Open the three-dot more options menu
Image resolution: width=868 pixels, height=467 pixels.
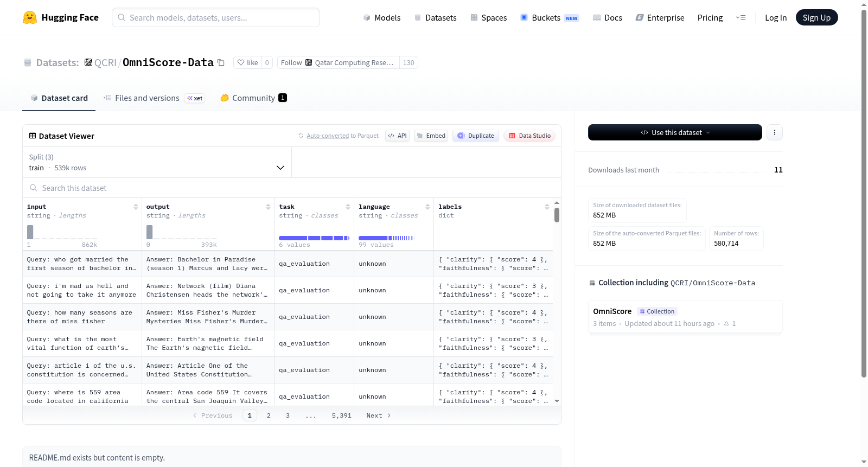coord(775,132)
